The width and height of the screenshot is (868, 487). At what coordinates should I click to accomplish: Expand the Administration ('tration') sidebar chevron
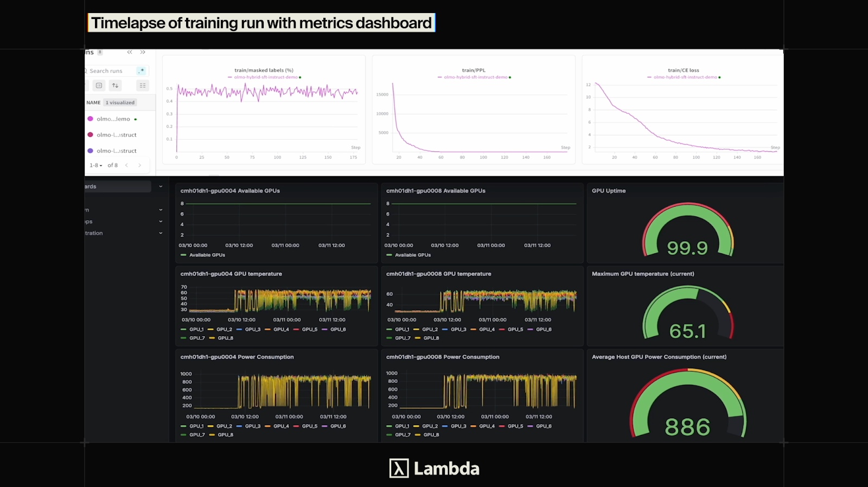point(161,233)
